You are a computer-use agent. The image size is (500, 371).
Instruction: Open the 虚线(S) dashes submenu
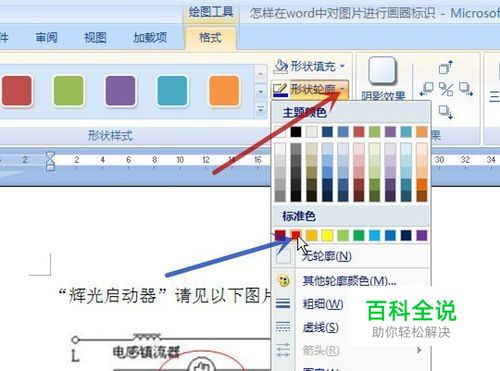click(351, 327)
